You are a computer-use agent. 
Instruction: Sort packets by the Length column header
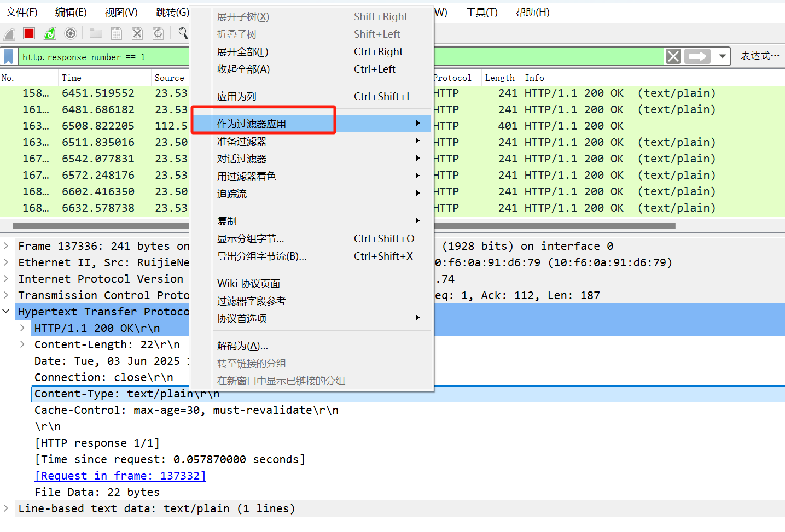click(499, 78)
